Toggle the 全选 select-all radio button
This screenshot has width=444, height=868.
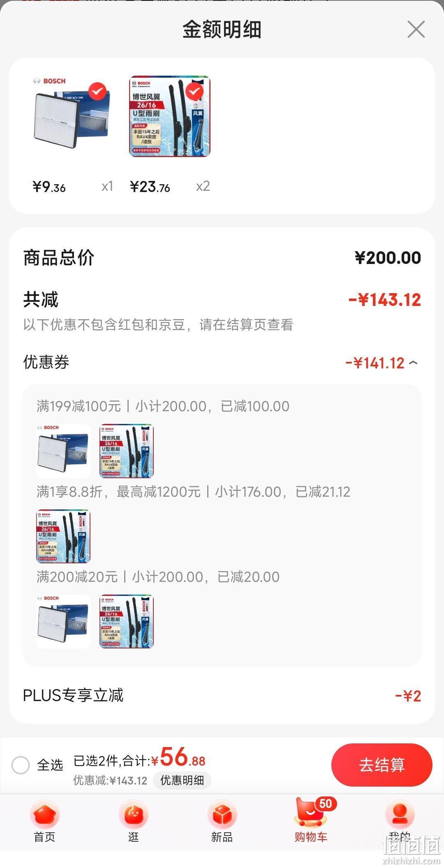pos(21,765)
